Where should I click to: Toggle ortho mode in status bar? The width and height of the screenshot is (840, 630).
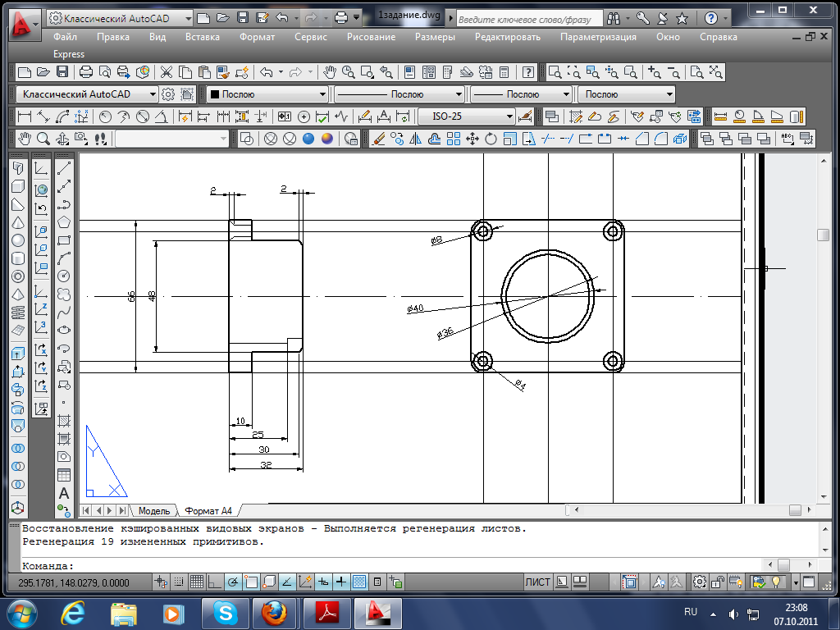point(214,582)
